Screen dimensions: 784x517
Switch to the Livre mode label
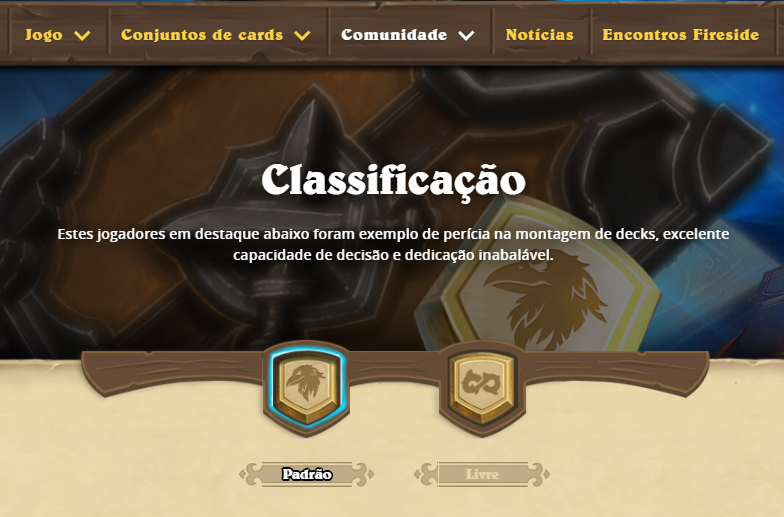[x=482, y=474]
